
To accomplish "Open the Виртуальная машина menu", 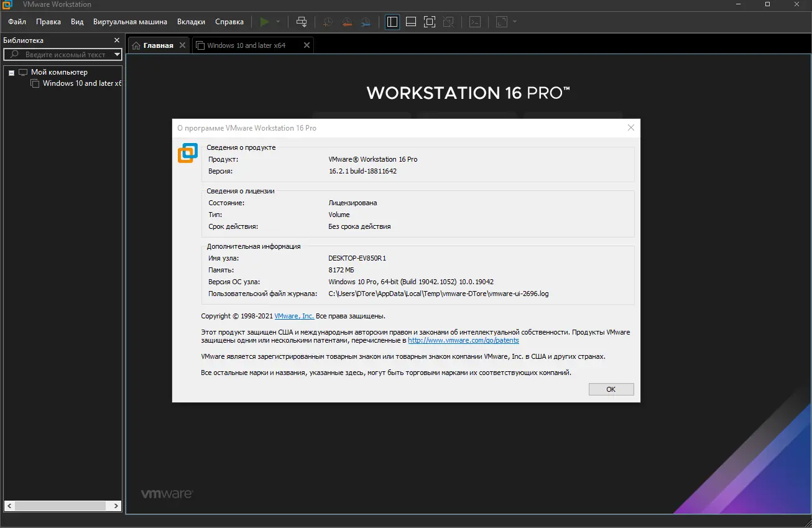I will 130,21.
